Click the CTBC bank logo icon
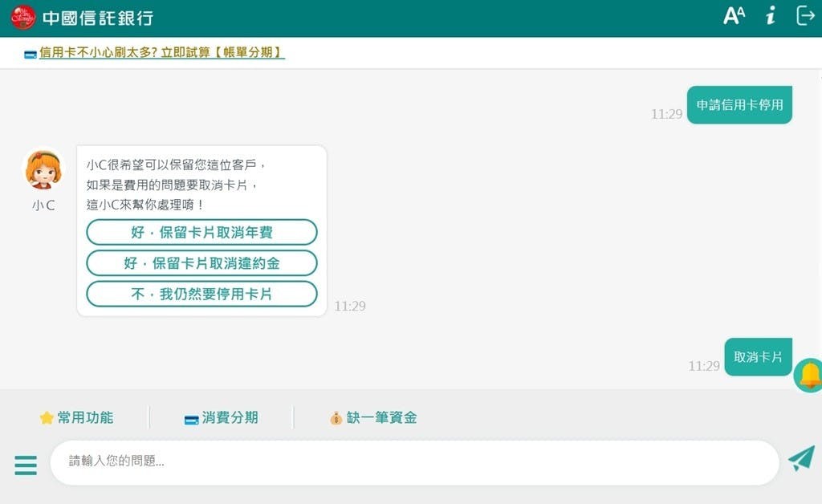Screen dimensions: 822x504 coord(23,17)
